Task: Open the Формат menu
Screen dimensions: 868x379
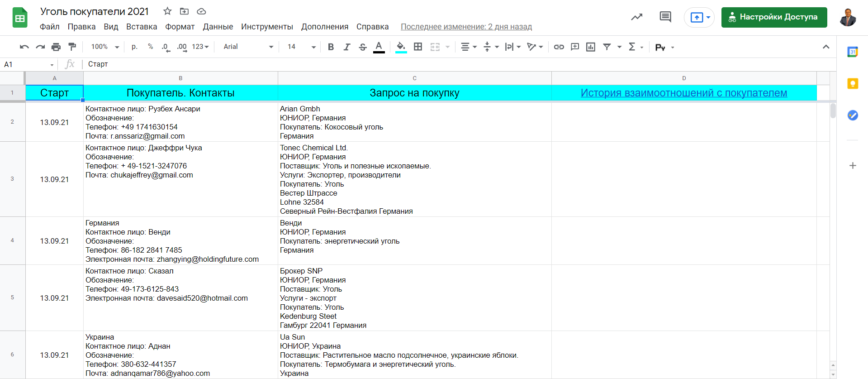Action: (x=180, y=27)
